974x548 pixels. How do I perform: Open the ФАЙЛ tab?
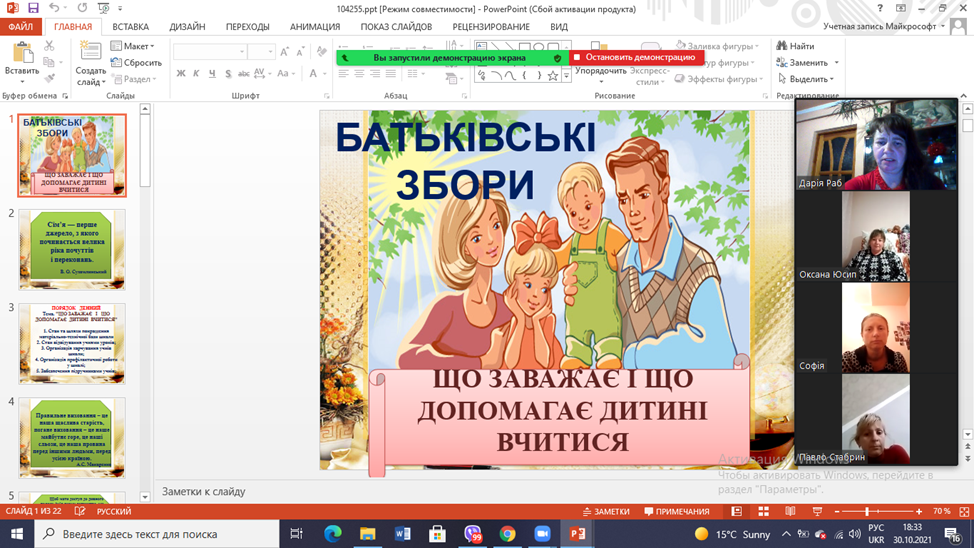[x=20, y=27]
